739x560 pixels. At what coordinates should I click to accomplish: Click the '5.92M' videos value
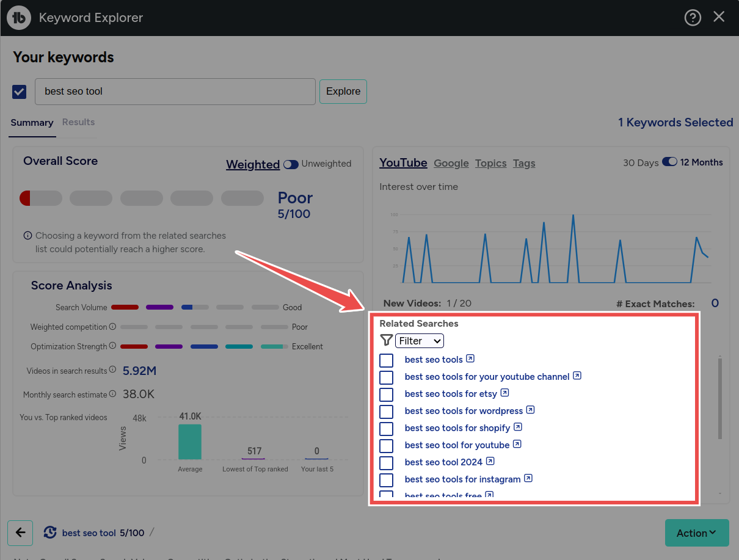coord(140,371)
